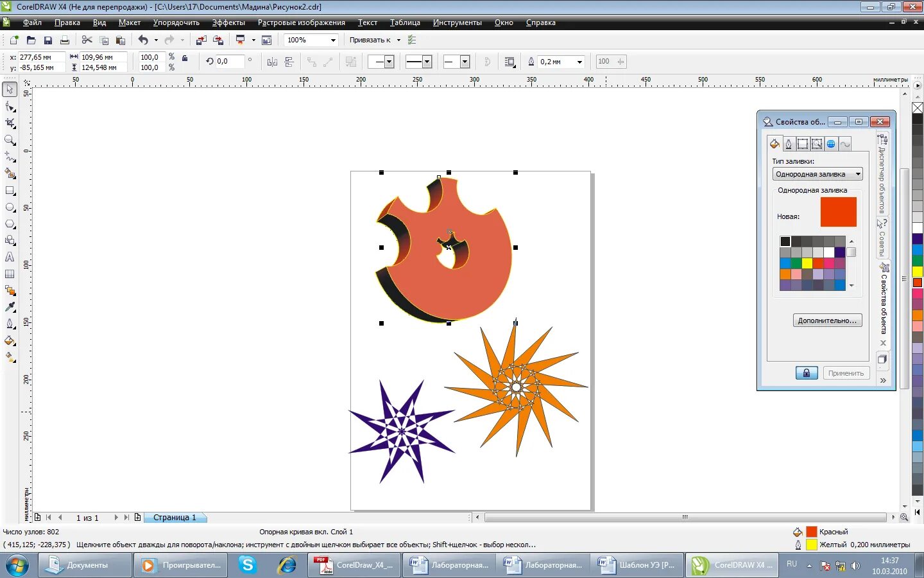Open the Привязать к dropdown
Viewport: 924px width, 578px height.
398,40
